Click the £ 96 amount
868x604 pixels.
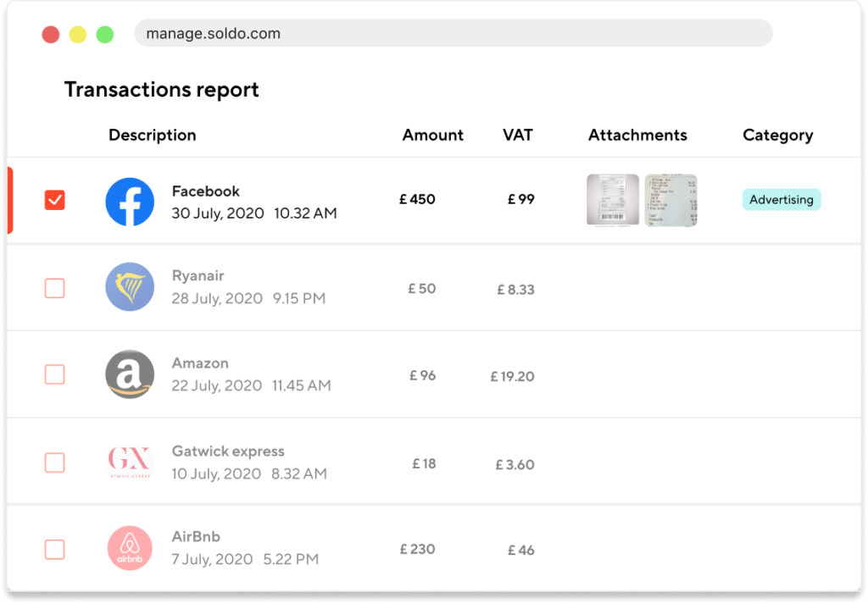click(x=423, y=375)
